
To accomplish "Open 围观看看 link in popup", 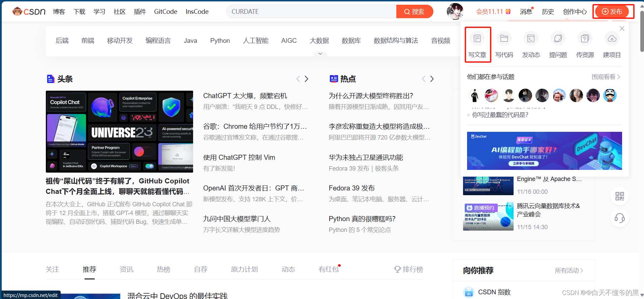I will (606, 77).
